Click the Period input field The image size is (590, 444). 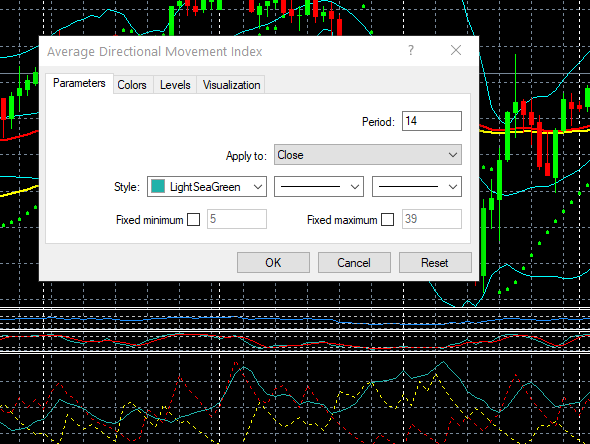pos(432,121)
